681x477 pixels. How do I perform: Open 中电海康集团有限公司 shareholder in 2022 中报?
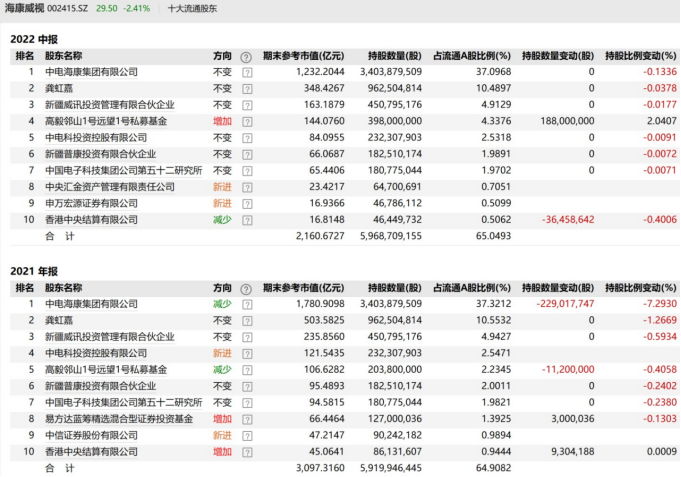pyautogui.click(x=92, y=73)
